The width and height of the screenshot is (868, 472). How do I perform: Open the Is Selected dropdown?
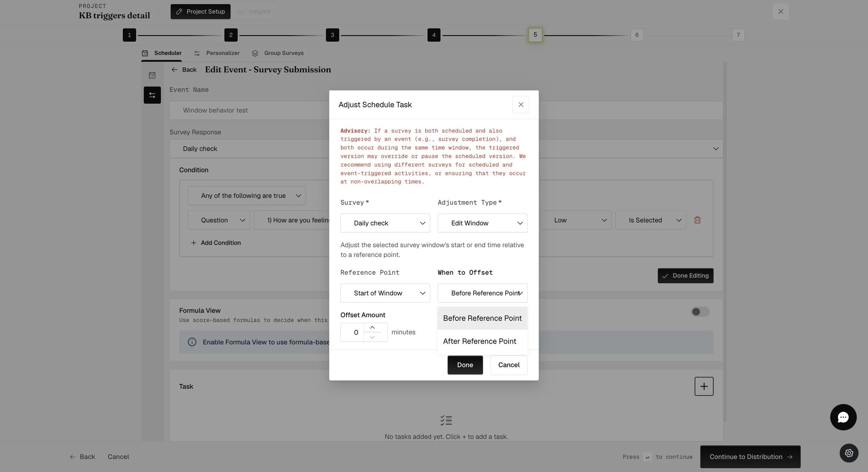(651, 220)
